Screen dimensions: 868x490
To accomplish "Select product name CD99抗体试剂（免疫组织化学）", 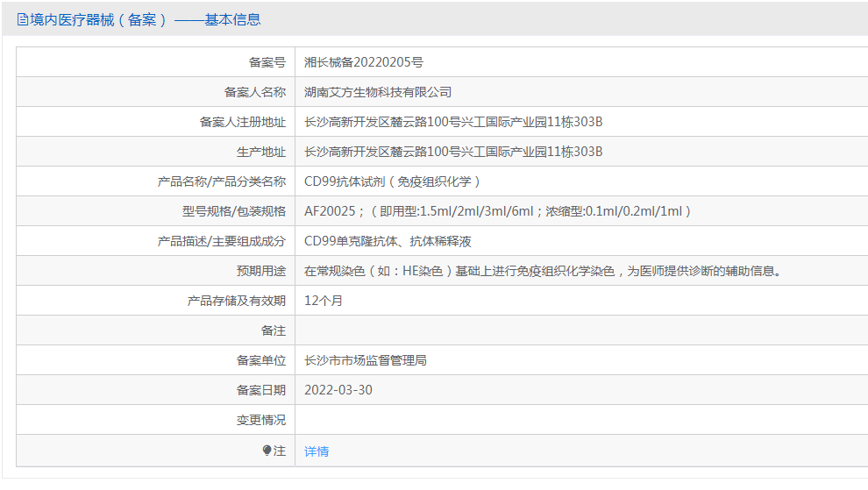I will [393, 181].
